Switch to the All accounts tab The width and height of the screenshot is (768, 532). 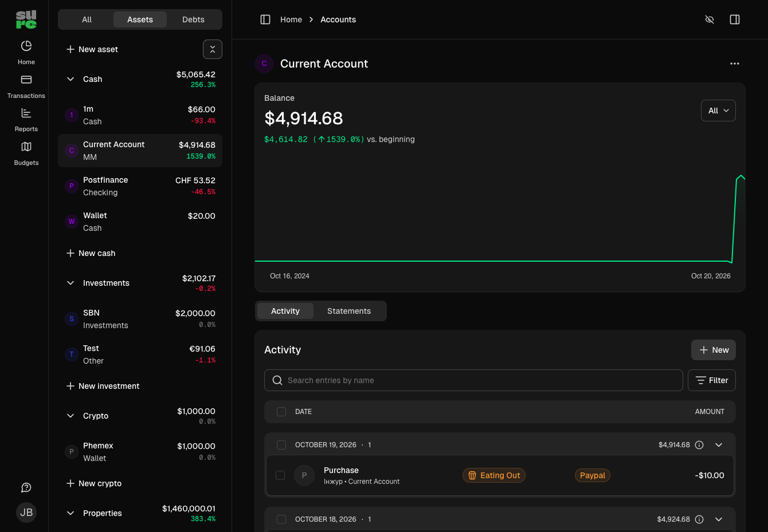coord(87,19)
